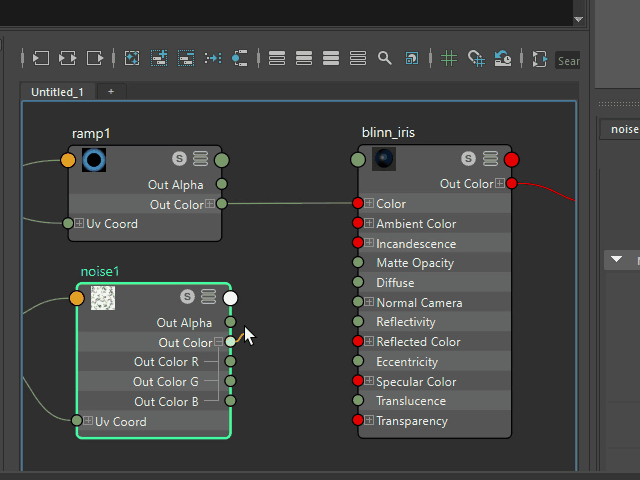Click Specular Color input port on blinn_iris

click(358, 381)
